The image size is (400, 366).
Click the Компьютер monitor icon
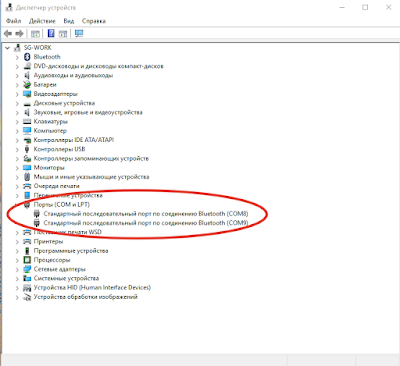27,131
